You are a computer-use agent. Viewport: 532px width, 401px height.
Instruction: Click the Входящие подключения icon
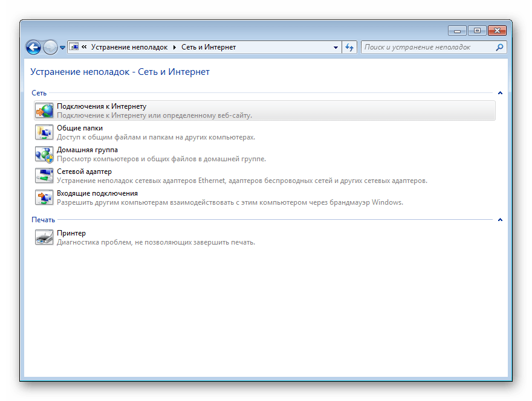tap(44, 197)
